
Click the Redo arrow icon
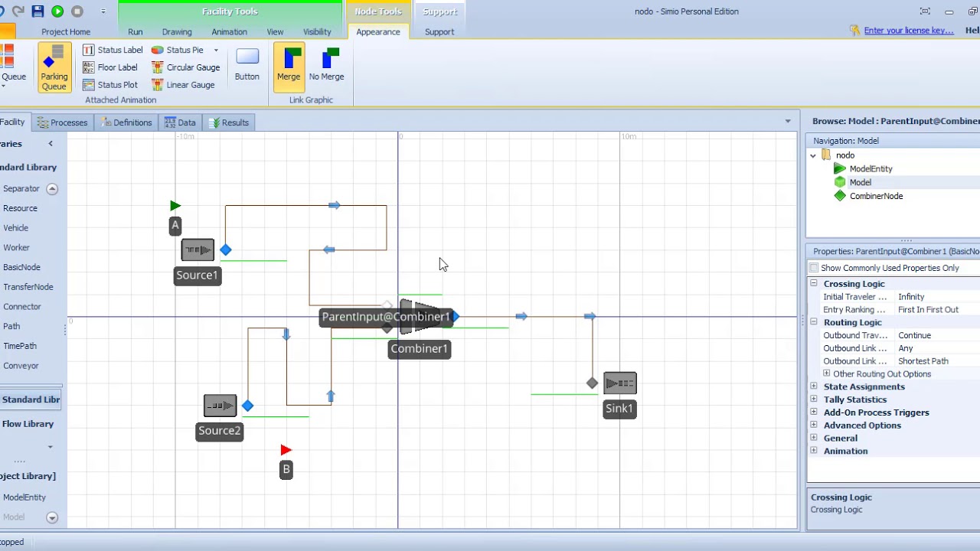(x=18, y=11)
